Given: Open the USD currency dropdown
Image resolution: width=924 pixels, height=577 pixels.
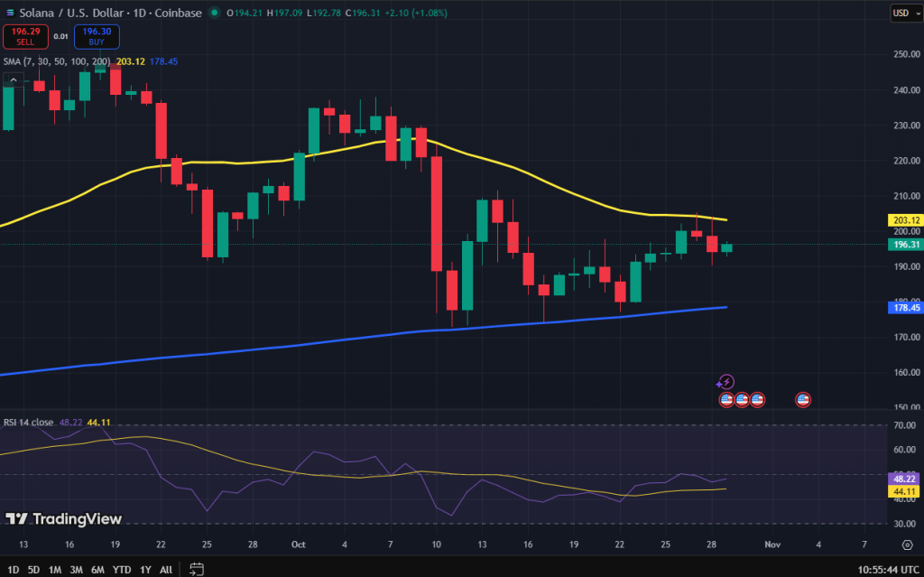Looking at the screenshot, I should tap(907, 13).
